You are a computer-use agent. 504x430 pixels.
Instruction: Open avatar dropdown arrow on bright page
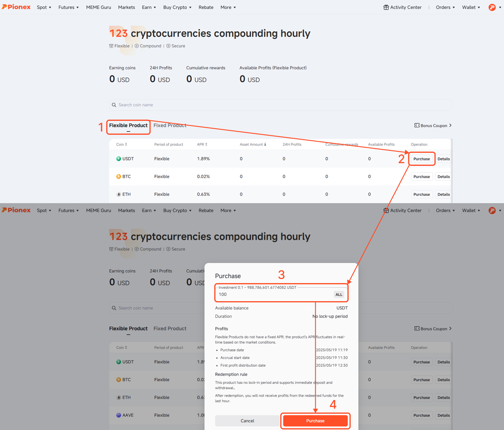[500, 7]
